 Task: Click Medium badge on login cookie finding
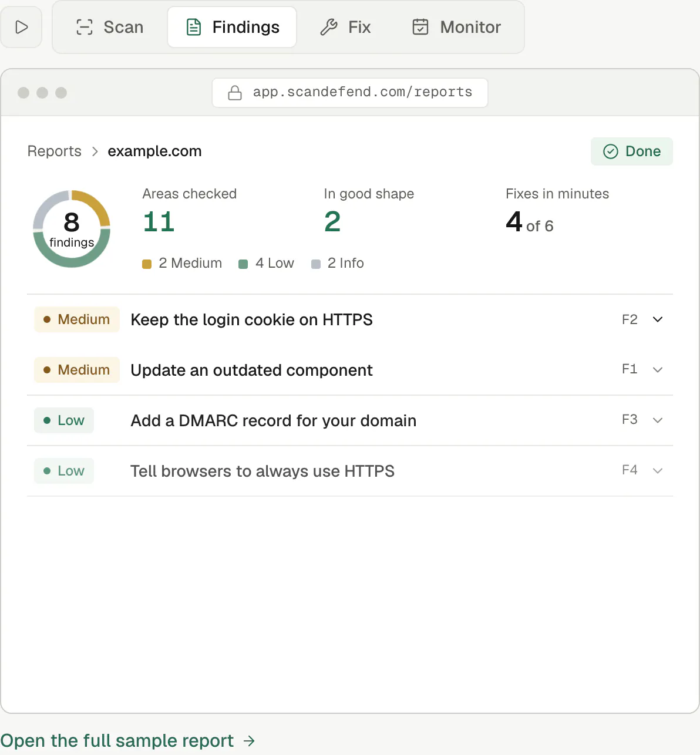pyautogui.click(x=77, y=319)
